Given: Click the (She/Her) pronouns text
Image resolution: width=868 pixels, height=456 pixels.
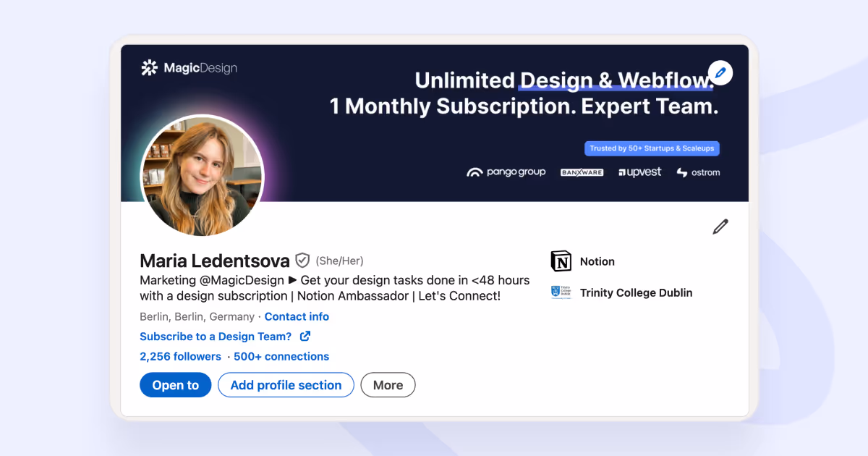Looking at the screenshot, I should (339, 261).
